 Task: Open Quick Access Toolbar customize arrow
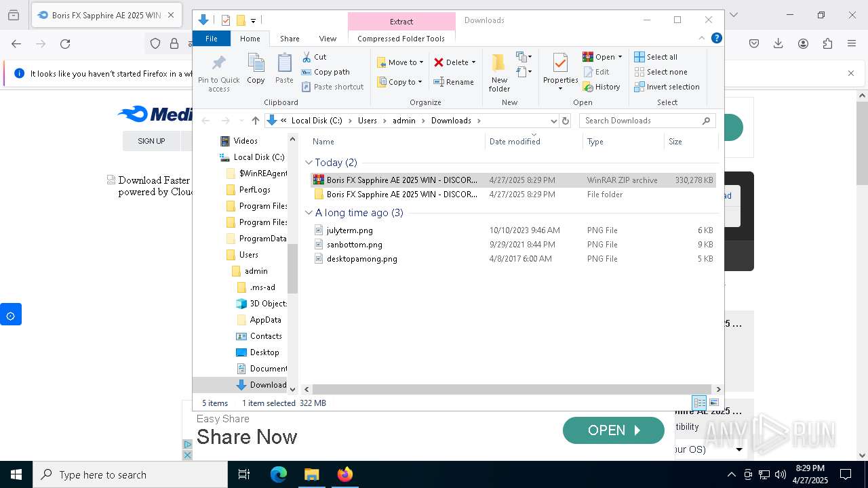[x=253, y=20]
